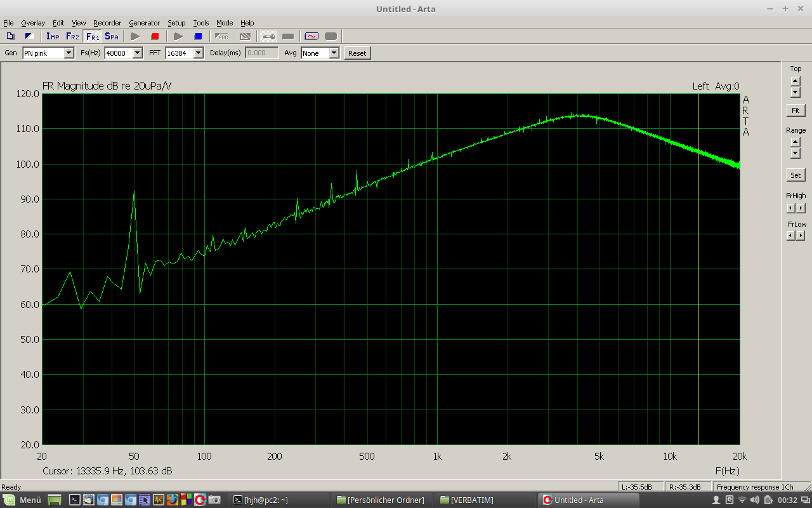The width and height of the screenshot is (812, 508).
Task: Click the camera screenshot launcher icon
Action: pos(214,500)
